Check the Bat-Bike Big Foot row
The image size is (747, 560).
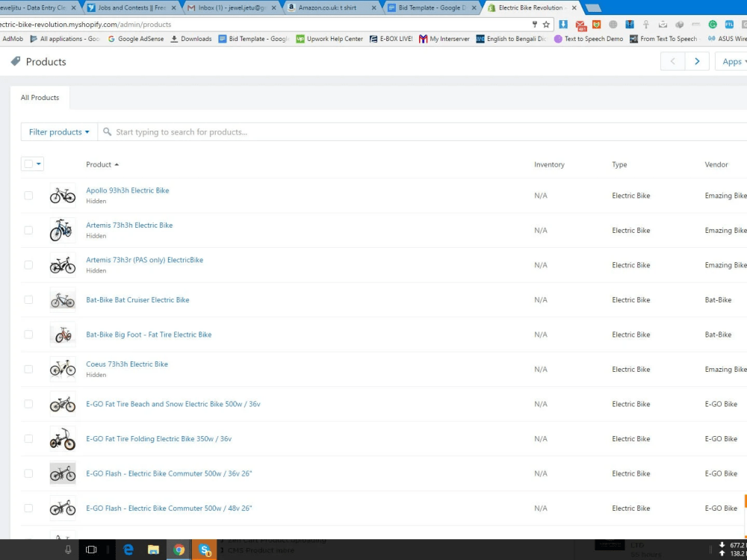pos(28,335)
